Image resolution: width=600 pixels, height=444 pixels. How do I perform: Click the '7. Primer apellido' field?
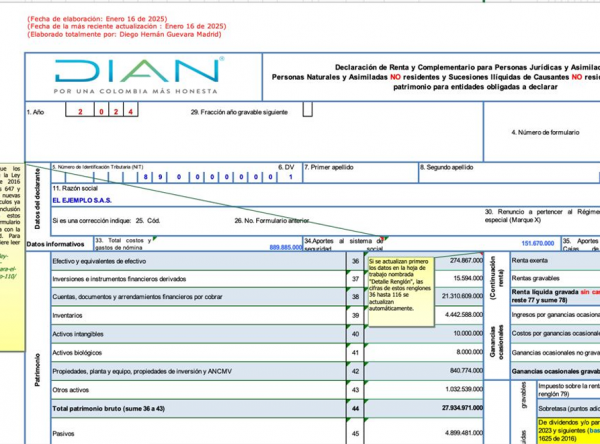point(360,173)
